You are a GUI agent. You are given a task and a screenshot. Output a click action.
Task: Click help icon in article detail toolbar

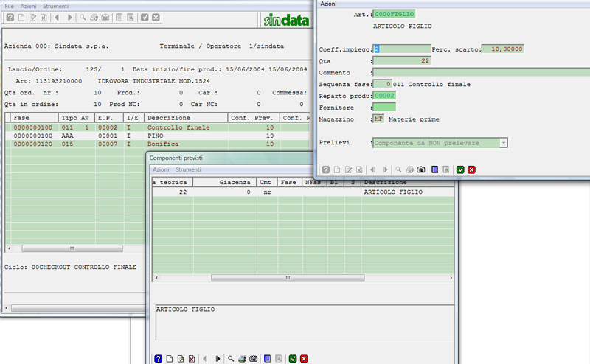click(x=326, y=169)
